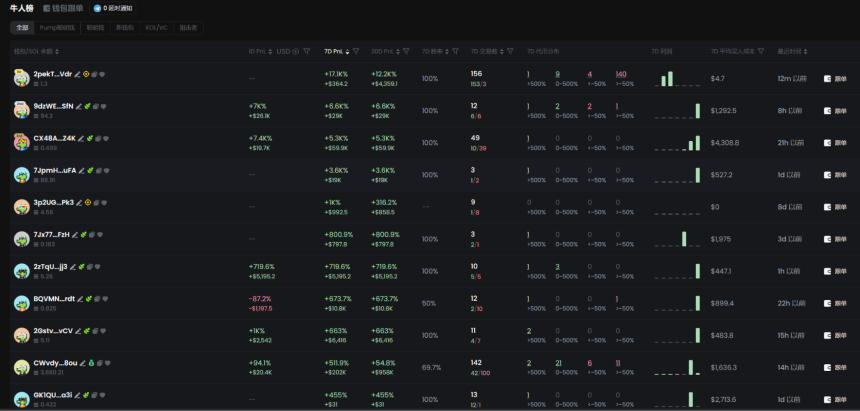Screen dimensions: 860x411
Task: Copy address icon of 2Gstv...vCV
Action: (95, 331)
